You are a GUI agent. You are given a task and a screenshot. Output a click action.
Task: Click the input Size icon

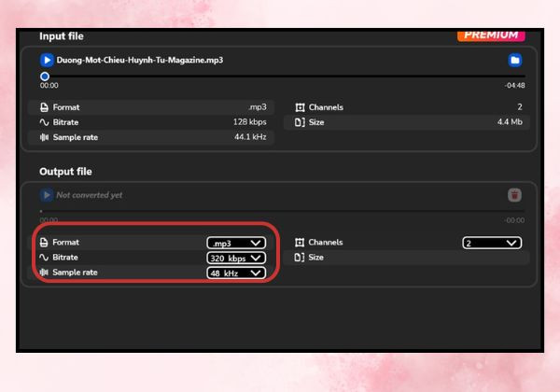300,122
